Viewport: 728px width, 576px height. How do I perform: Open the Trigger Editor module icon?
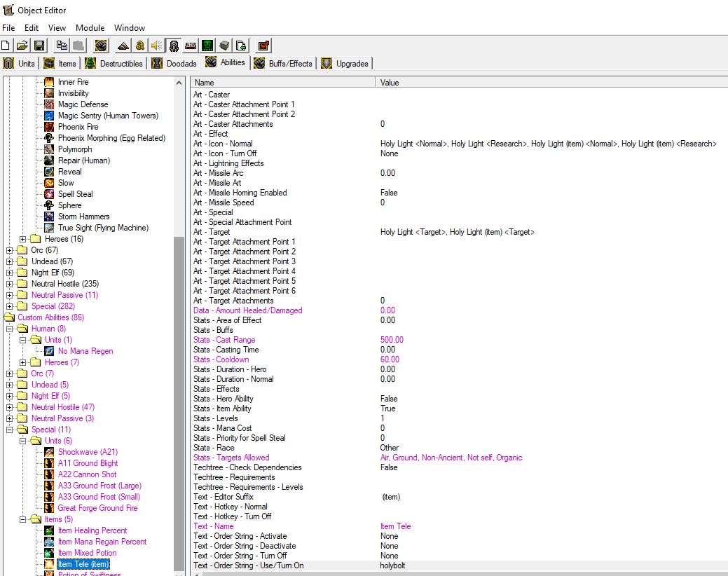pos(139,46)
